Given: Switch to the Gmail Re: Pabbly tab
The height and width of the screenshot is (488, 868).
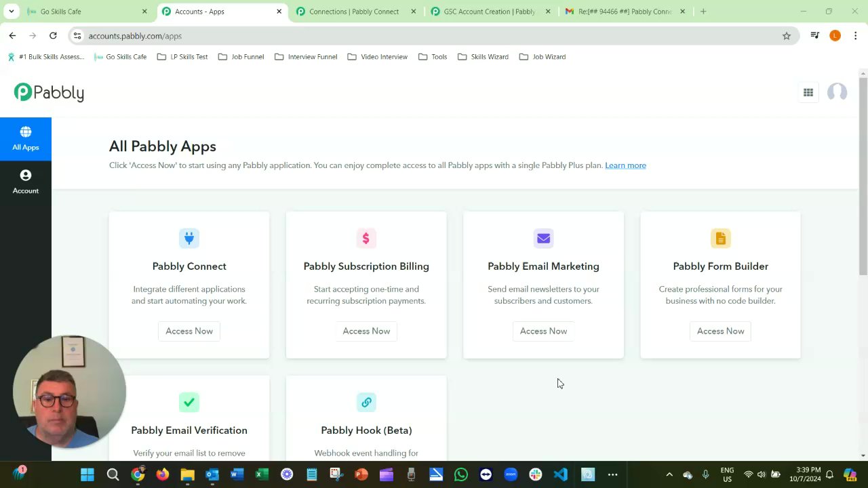Looking at the screenshot, I should click(625, 12).
